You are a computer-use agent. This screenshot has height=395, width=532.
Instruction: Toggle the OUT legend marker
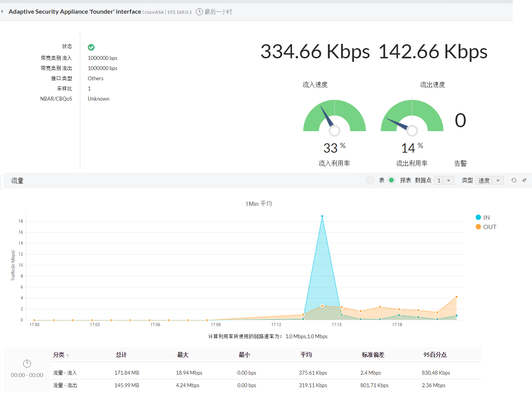[x=478, y=227]
